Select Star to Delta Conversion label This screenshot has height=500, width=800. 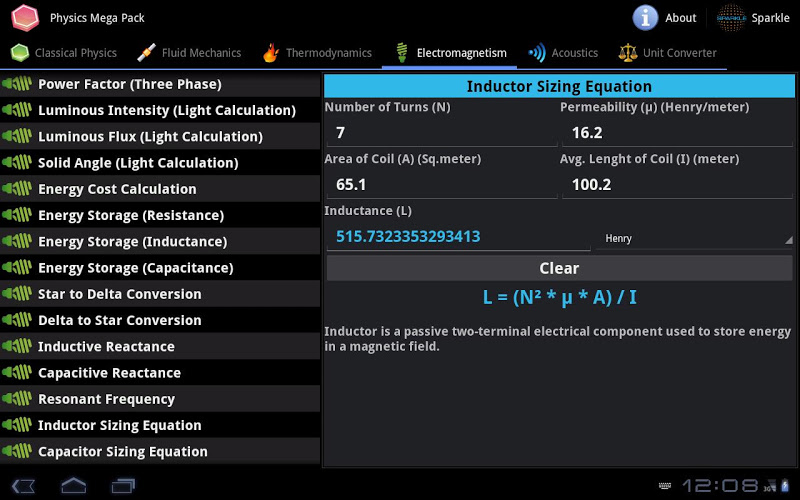(120, 294)
